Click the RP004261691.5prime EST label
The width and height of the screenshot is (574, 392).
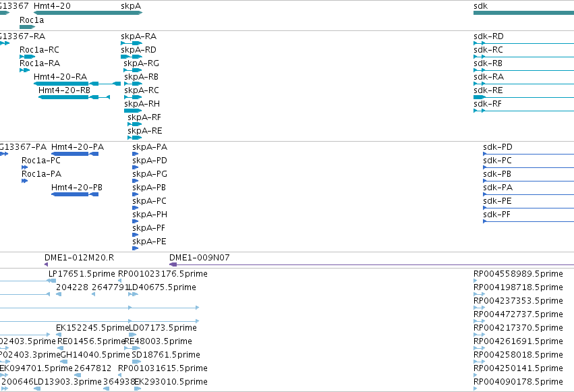[x=518, y=341]
